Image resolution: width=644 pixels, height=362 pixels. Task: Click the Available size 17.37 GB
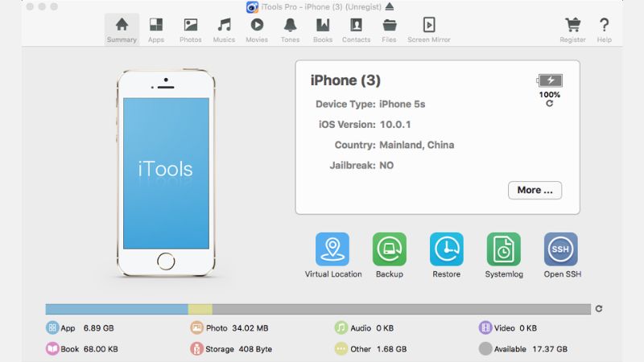tap(550, 349)
